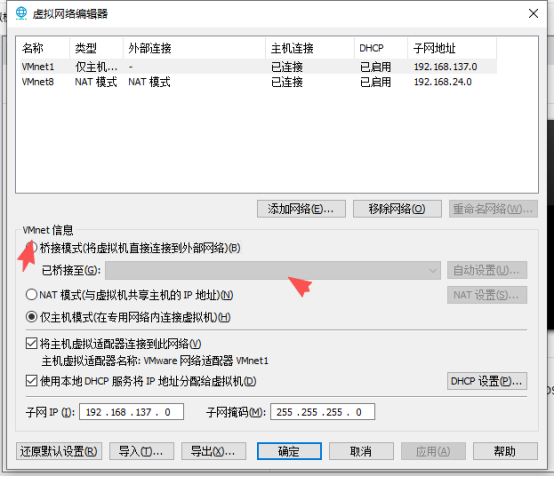554x477 pixels.
Task: Click the 取消 button
Action: click(361, 451)
